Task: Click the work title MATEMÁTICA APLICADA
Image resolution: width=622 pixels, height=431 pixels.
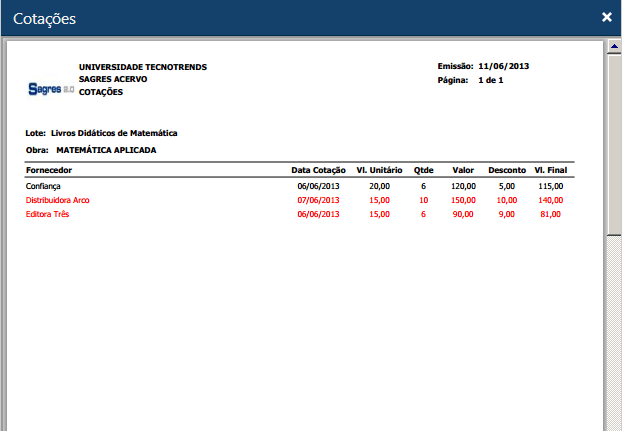Action: pos(106,150)
